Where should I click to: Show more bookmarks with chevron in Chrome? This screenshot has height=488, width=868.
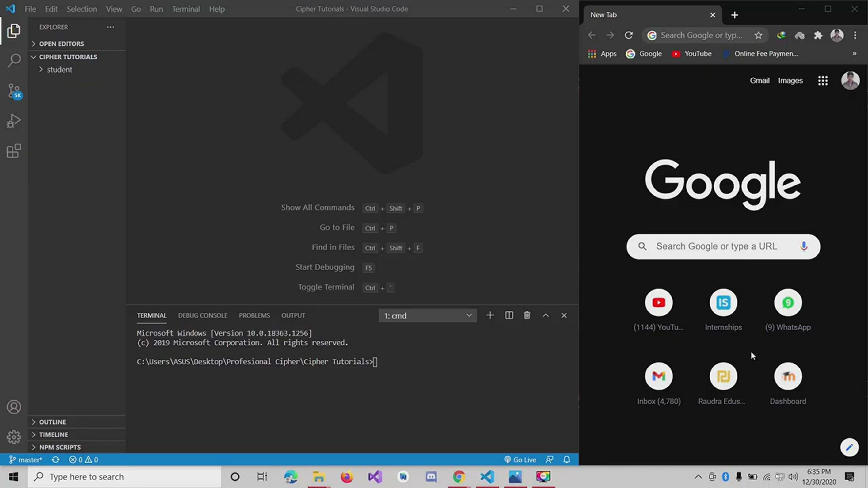854,54
